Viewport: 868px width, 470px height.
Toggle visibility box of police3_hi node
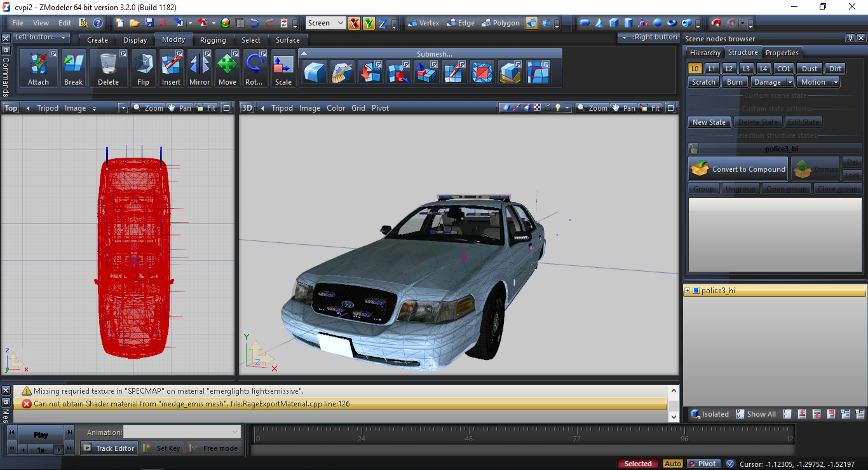click(696, 291)
